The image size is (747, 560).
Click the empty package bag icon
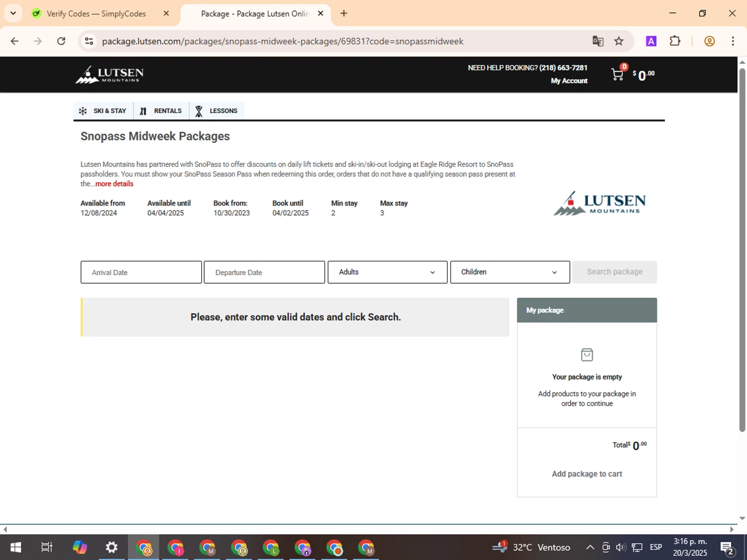click(x=587, y=355)
